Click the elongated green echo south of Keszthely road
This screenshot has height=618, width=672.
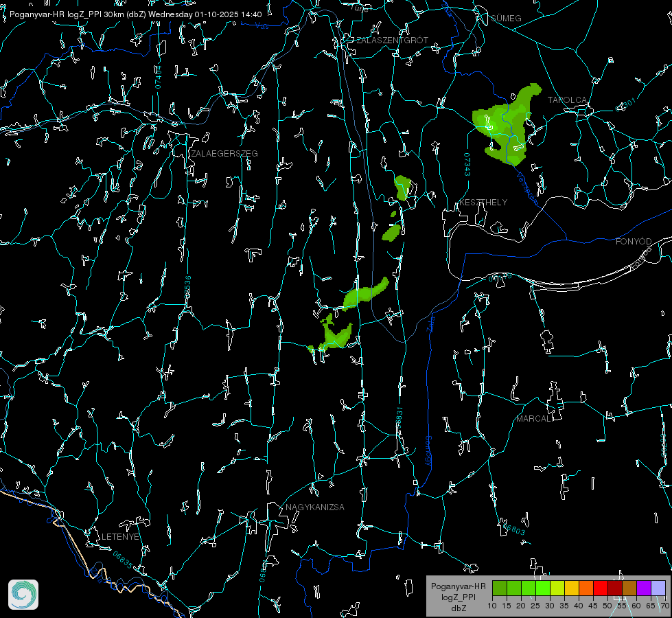365,294
